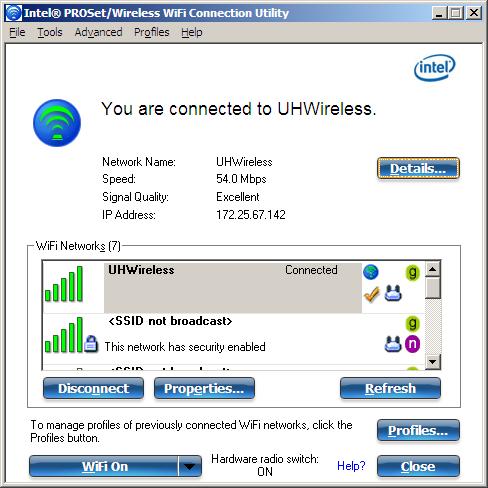This screenshot has width=488, height=488.
Task: Click the purple 802.11n badge
Action: (x=412, y=344)
